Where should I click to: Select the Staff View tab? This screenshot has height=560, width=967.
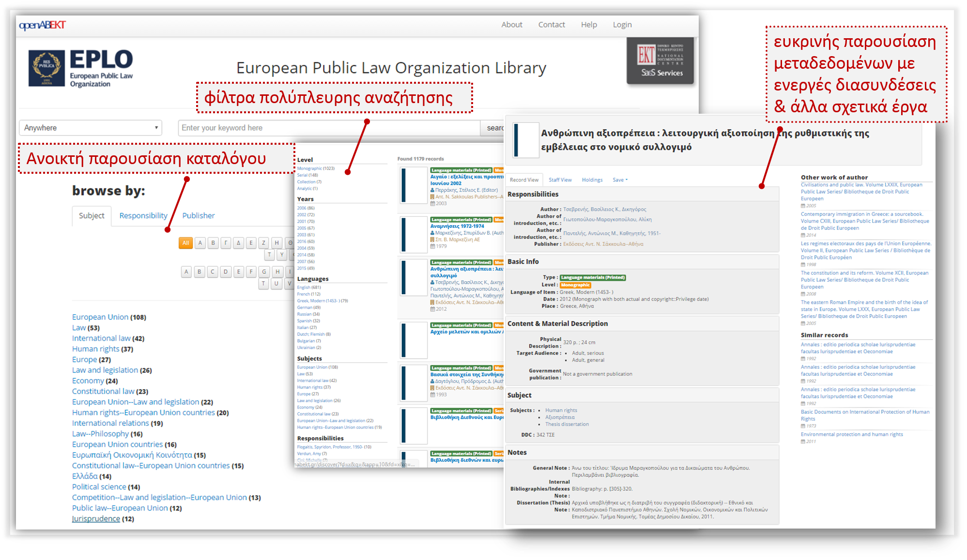[x=560, y=180]
